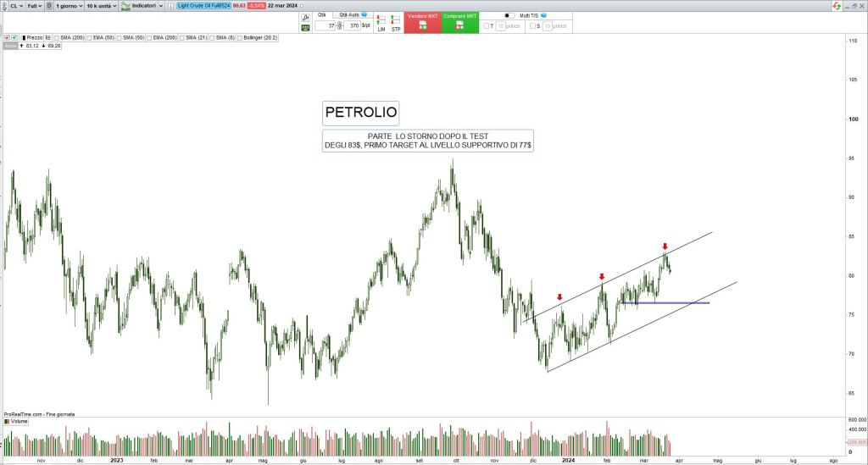Screen dimensions: 868x465
Task: Open the Full session dropdown
Action: tap(35, 6)
